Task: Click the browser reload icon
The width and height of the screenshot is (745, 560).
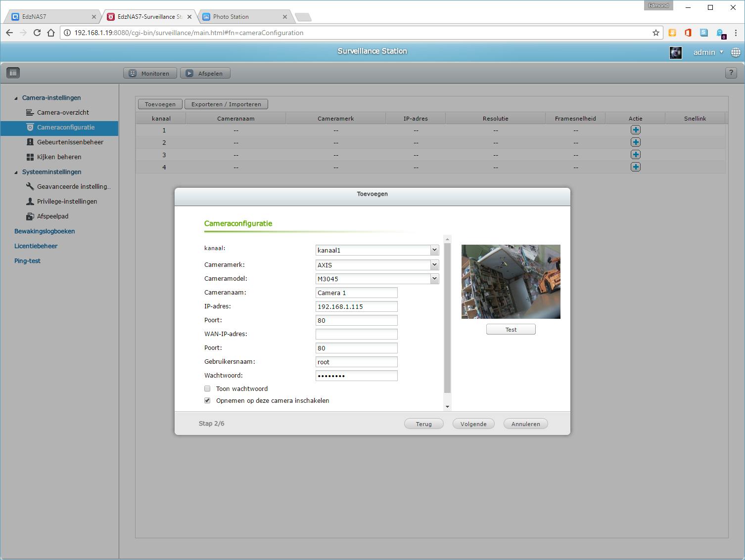Action: 37,33
